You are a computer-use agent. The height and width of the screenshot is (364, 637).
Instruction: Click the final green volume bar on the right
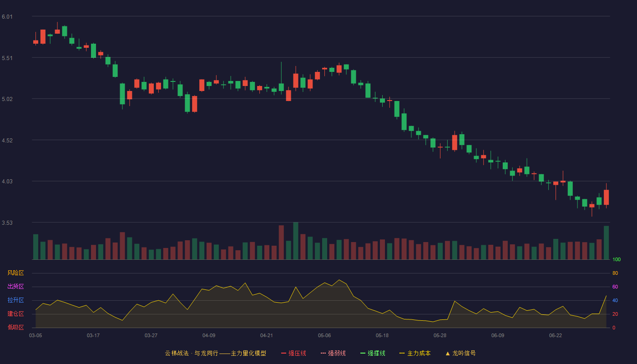click(x=606, y=243)
